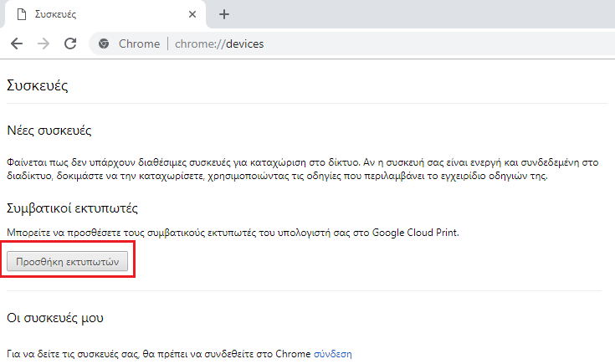Open a new tab with plus button

tap(224, 14)
